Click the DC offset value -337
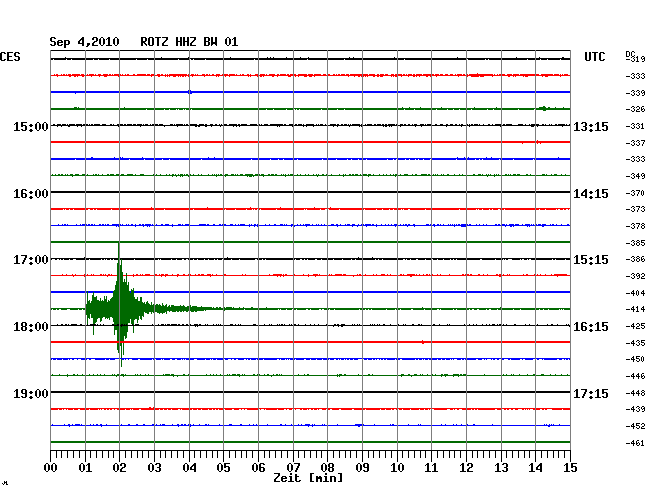650x494 pixels. [x=635, y=143]
